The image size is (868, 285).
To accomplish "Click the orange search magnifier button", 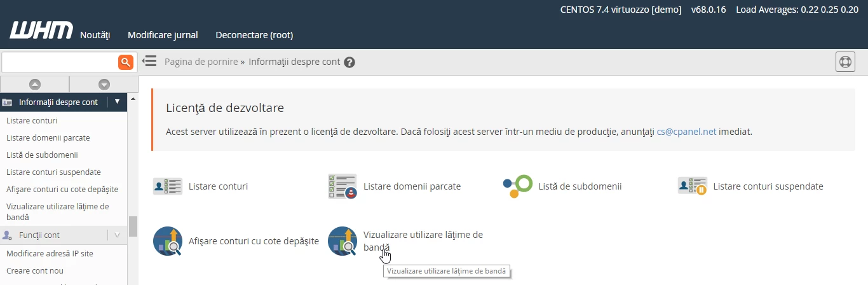I will [x=126, y=62].
